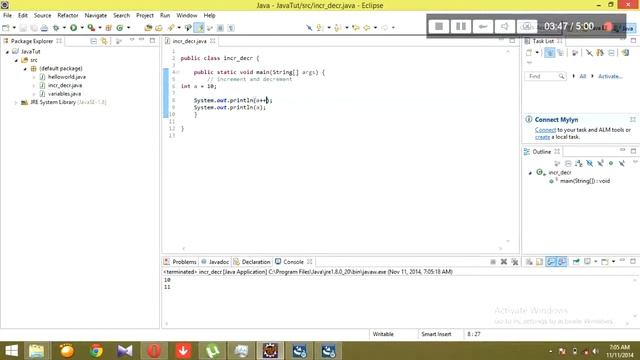Collapse incr_decr class in Outline
Viewport: 640px width, 360px height.
click(x=530, y=173)
